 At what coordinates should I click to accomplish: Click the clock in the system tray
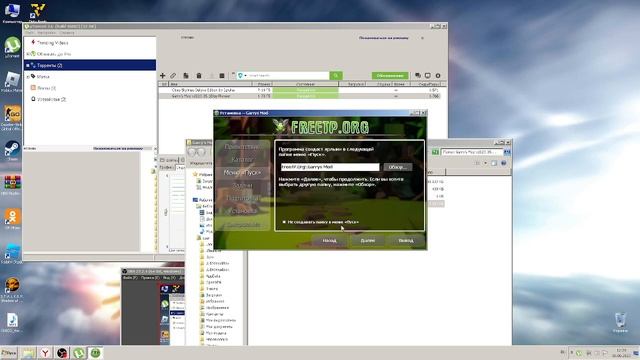pos(621,353)
